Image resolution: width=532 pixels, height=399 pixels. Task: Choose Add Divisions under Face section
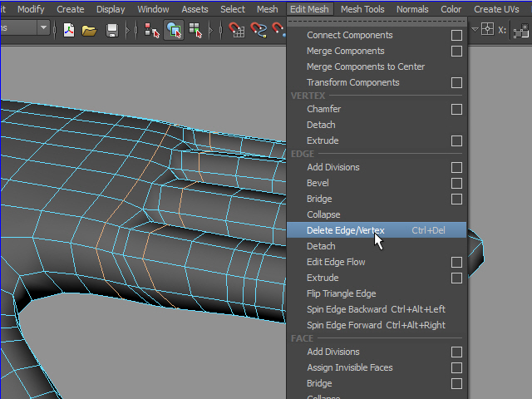click(x=333, y=352)
